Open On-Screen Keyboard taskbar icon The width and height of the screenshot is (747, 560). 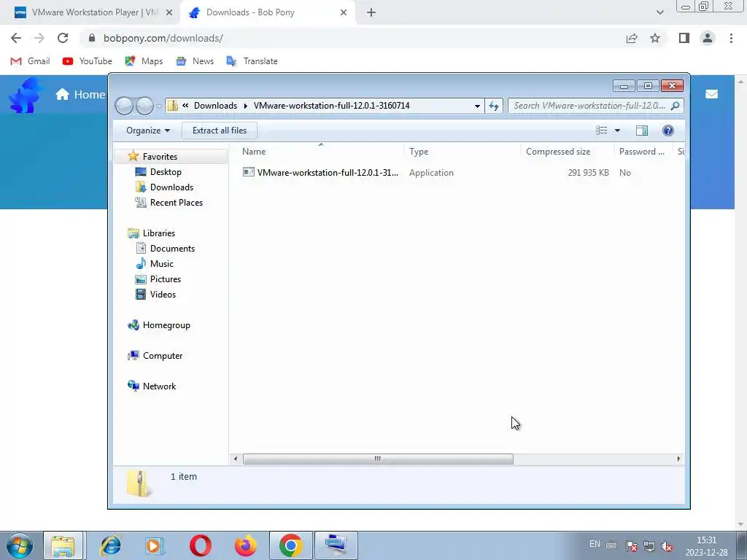point(336,545)
